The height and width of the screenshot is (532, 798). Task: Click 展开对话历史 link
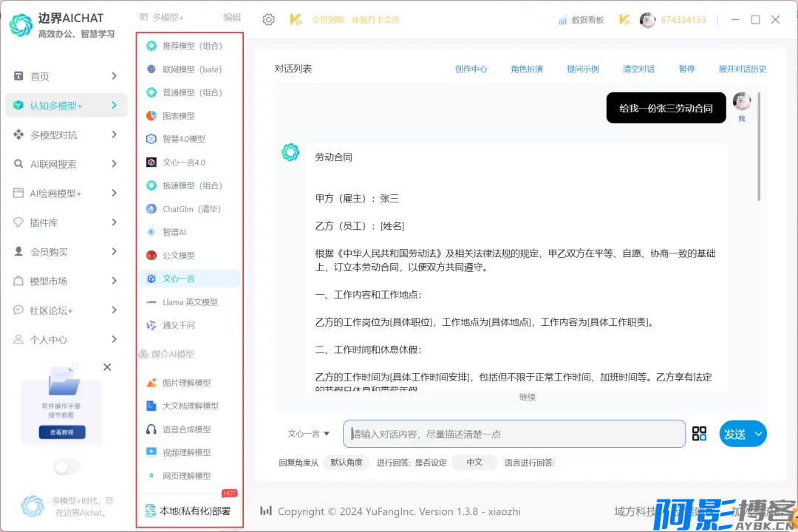coord(743,69)
